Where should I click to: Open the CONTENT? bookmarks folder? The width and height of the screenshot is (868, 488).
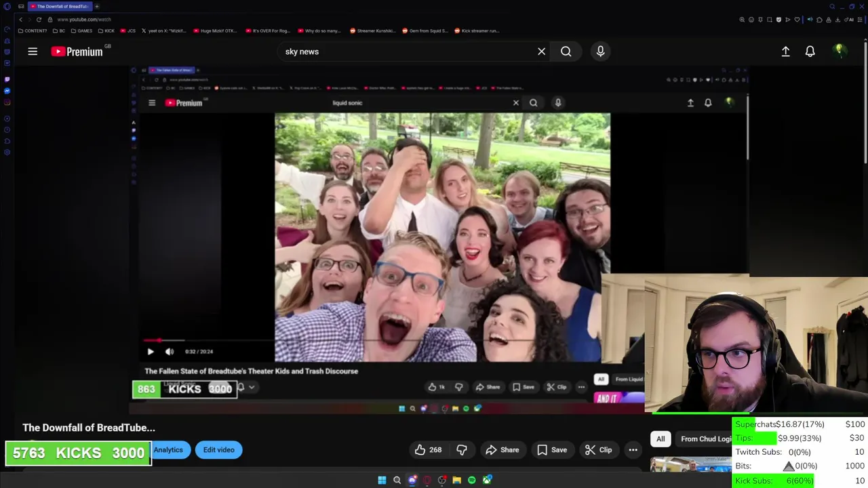point(33,30)
